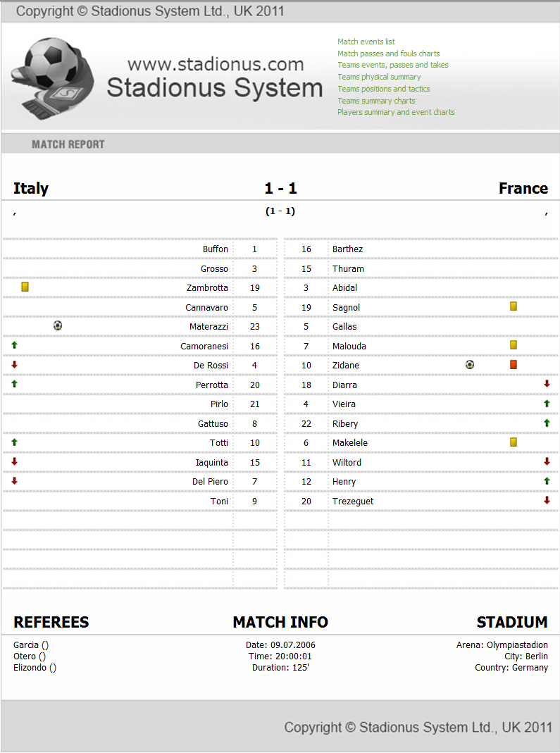Click Sagnol's yellow card icon

click(x=514, y=306)
